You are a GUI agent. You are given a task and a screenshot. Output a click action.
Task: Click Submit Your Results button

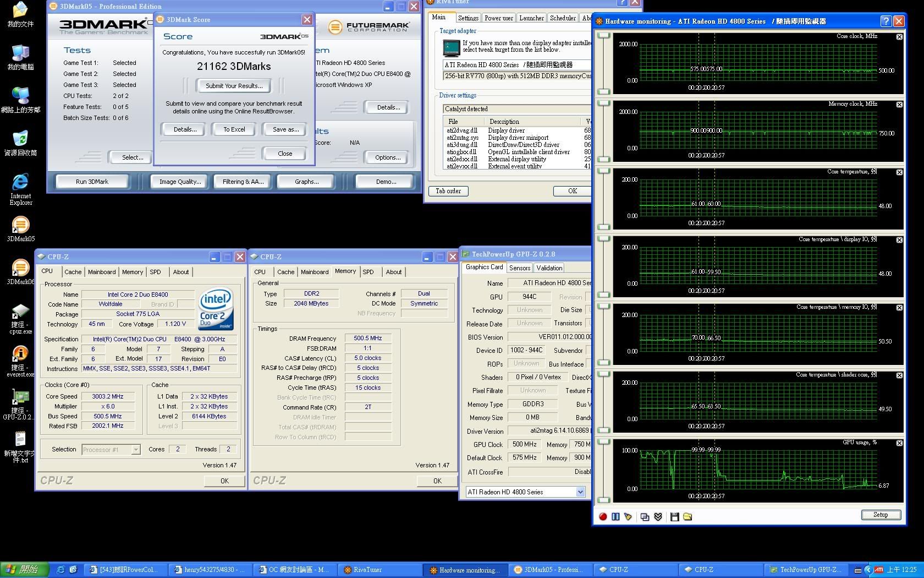coord(234,86)
